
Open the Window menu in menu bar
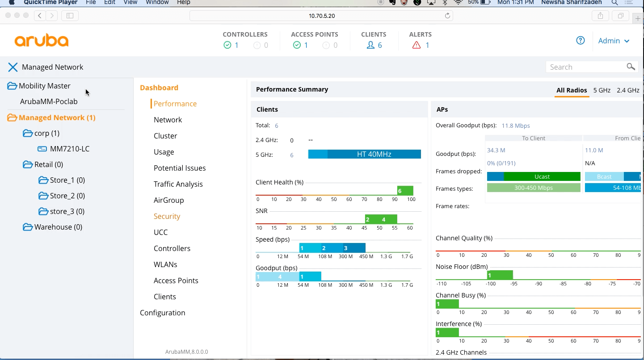coord(156,2)
